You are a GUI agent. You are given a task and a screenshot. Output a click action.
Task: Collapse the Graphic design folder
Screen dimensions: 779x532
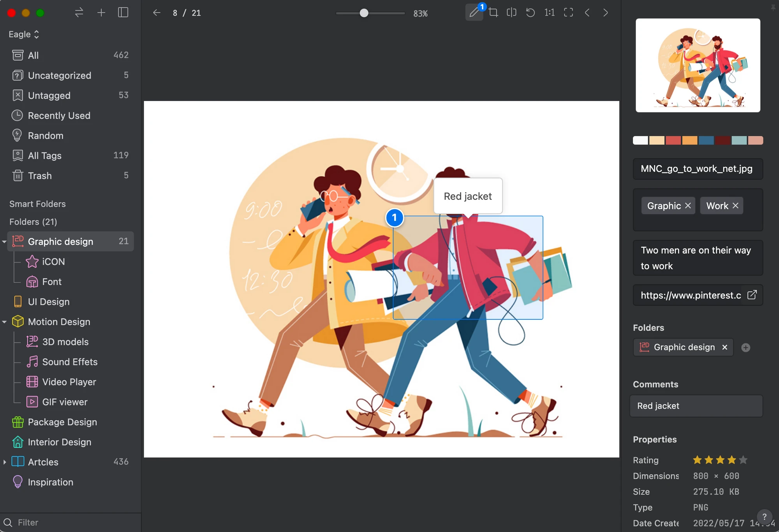coord(4,242)
